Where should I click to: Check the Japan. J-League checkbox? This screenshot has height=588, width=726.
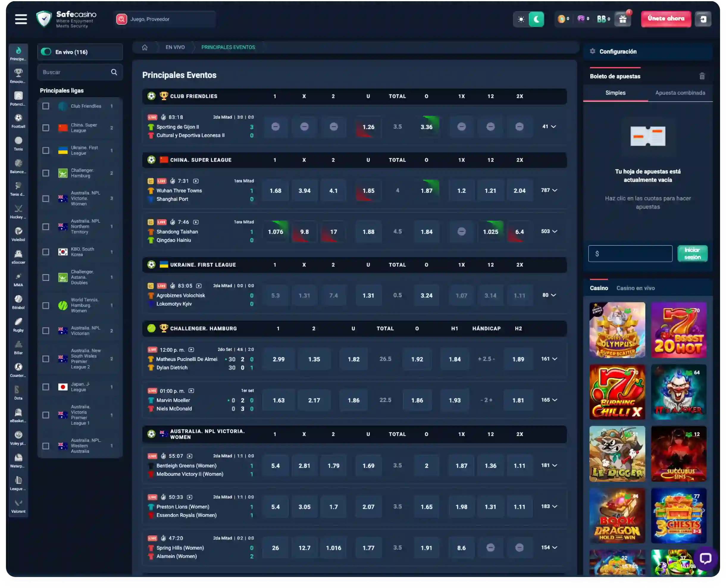click(46, 387)
